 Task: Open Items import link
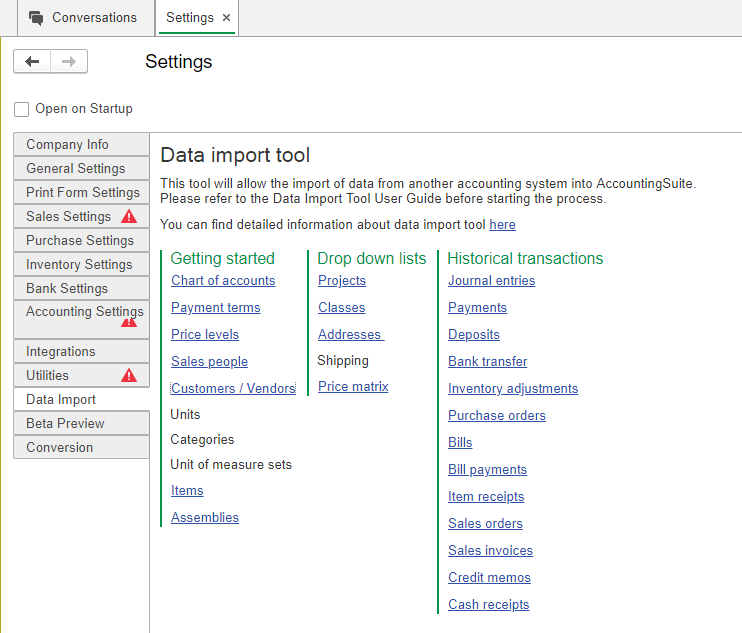point(187,491)
